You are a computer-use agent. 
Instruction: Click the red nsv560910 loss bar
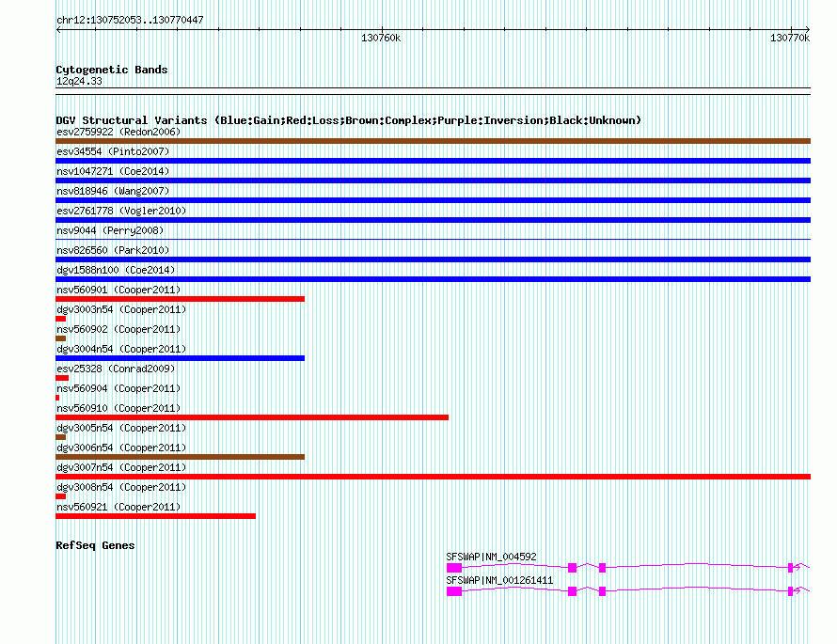click(x=252, y=417)
